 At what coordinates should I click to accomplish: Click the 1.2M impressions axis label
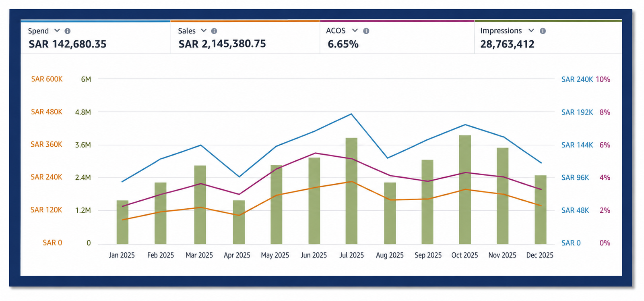[x=83, y=210]
